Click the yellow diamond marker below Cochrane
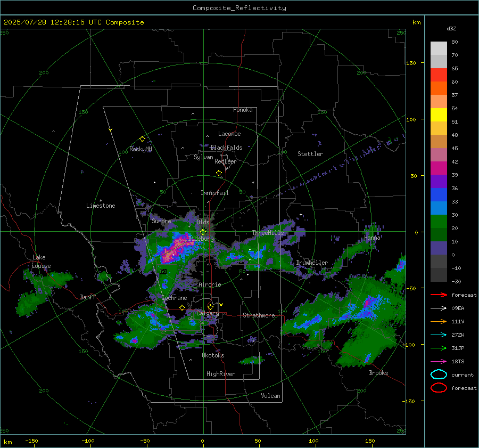479x448 pixels. pyautogui.click(x=182, y=307)
